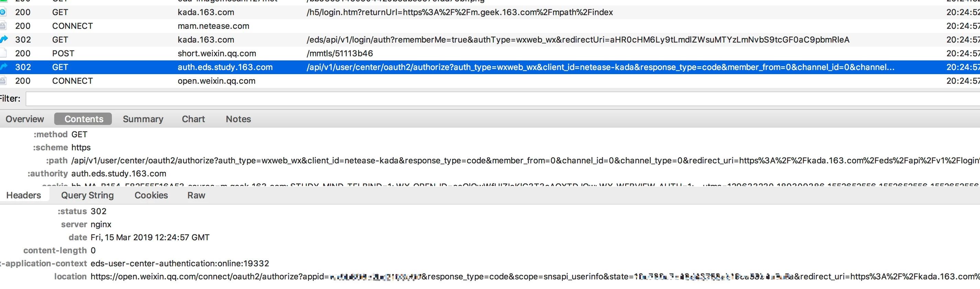
Task: Select the :path header value
Action: (x=525, y=160)
